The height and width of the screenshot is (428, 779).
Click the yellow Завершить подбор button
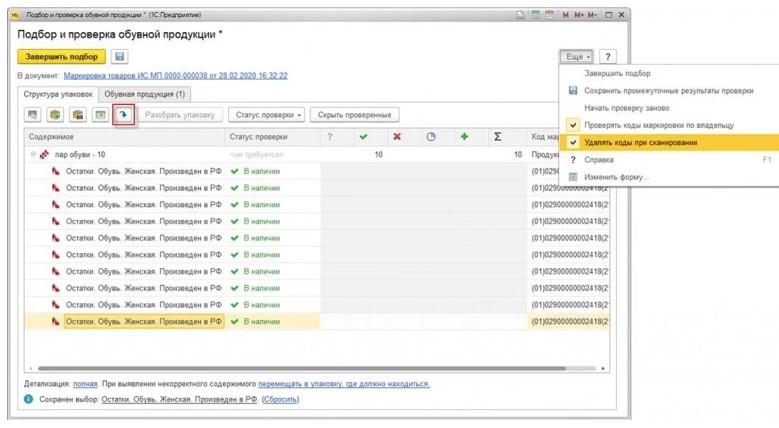point(61,57)
